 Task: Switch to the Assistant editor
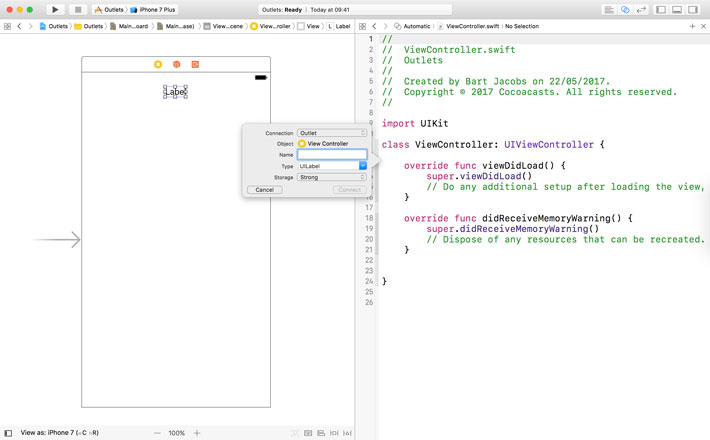(x=625, y=10)
